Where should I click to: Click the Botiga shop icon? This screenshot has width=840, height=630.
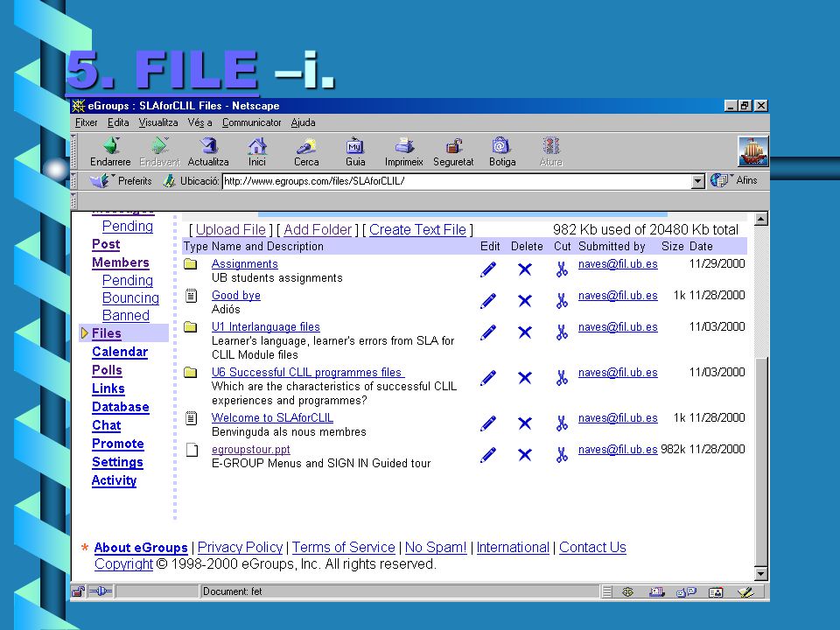point(502,146)
